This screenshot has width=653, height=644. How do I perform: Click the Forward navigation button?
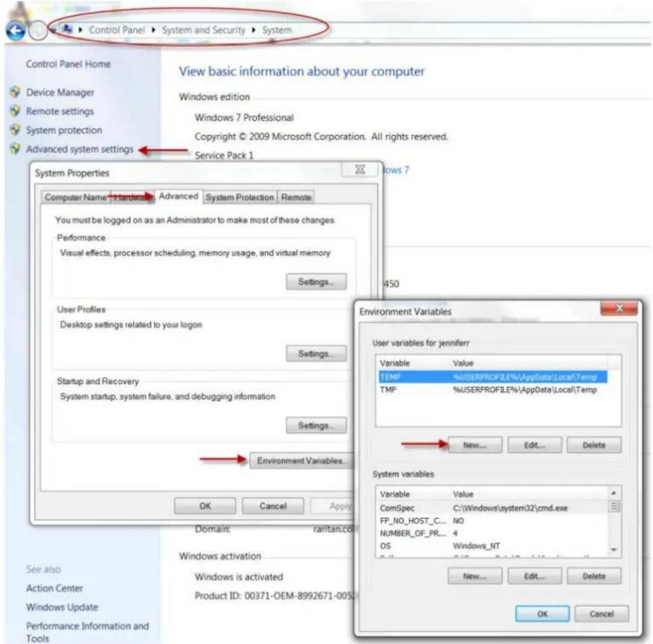[x=37, y=31]
